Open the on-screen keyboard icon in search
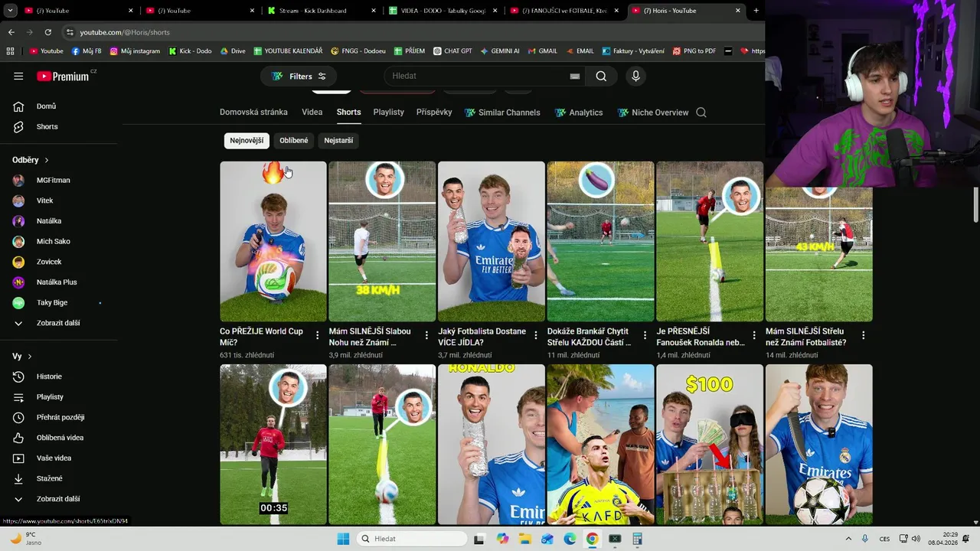This screenshot has height=551, width=980. point(575,77)
